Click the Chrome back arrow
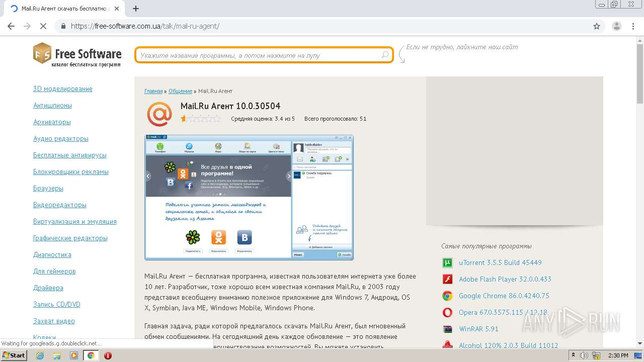This screenshot has width=644, height=362. point(11,26)
